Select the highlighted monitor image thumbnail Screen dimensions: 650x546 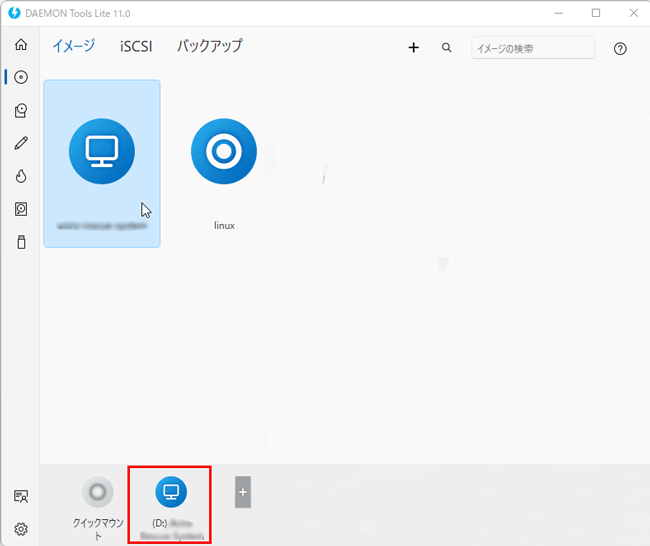coord(102,152)
